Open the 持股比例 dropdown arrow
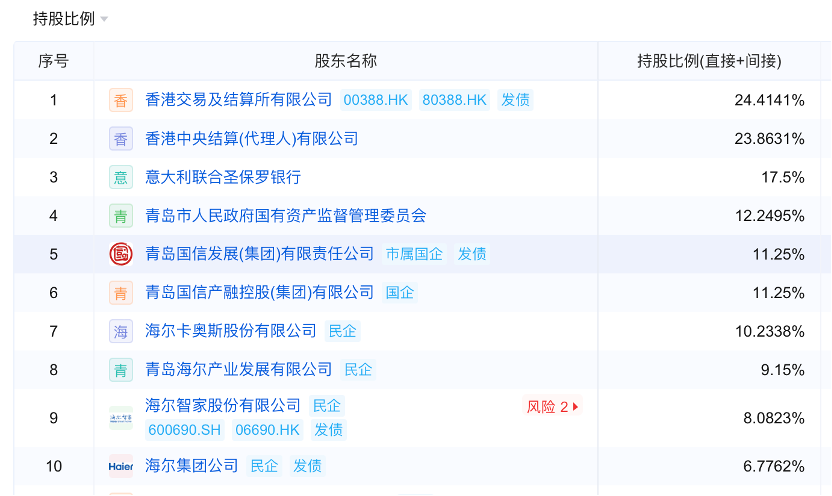 105,20
